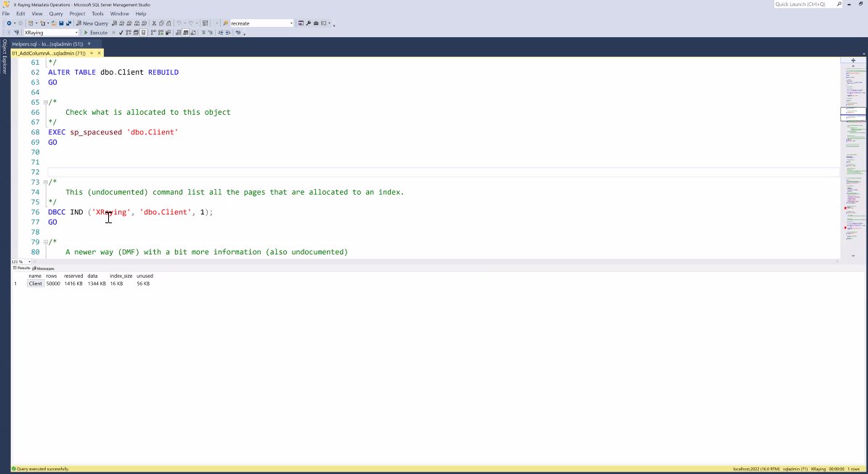Click the Paste icon in toolbar
The height and width of the screenshot is (474, 868).
[x=169, y=23]
